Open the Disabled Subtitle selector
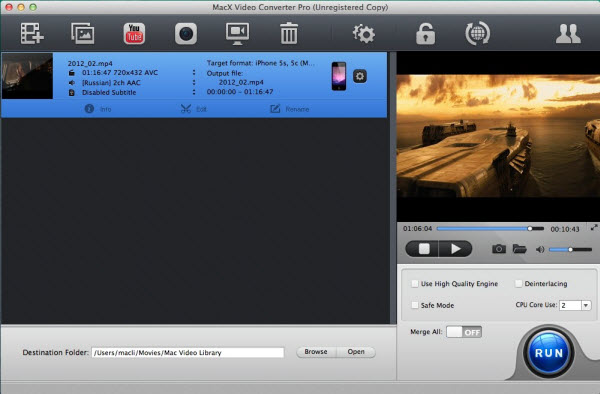Viewport: 600px width, 394px height. click(194, 92)
